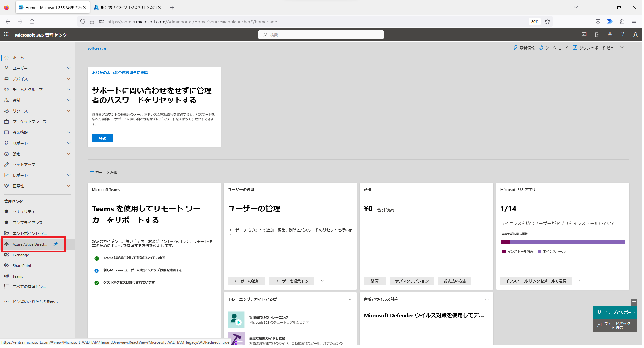This screenshot has height=348, width=644.
Task: Open dropdown next to インストール リンクをメールで送信
Action: tap(580, 281)
